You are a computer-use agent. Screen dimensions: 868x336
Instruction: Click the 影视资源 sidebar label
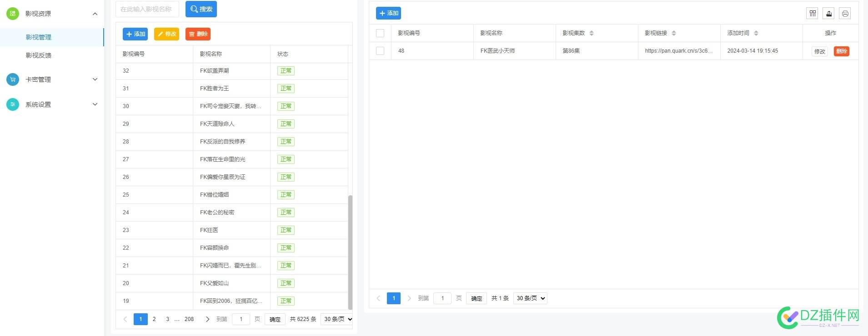pyautogui.click(x=38, y=14)
